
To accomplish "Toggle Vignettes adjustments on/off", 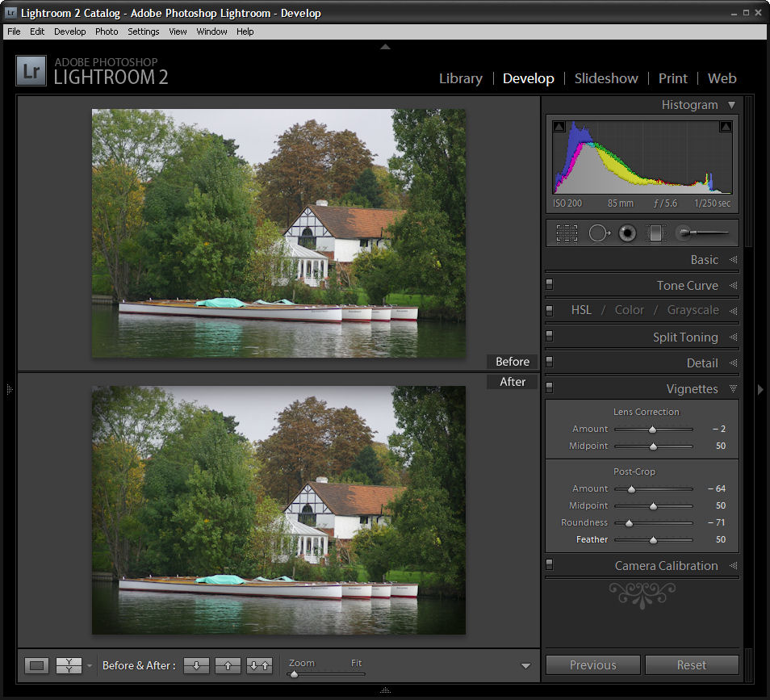I will (x=550, y=388).
